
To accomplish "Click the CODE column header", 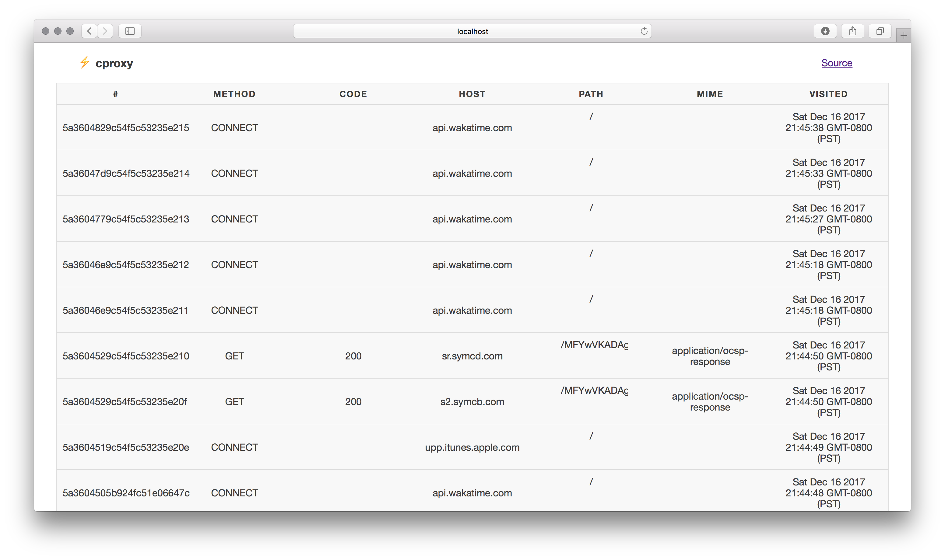I will tap(353, 94).
